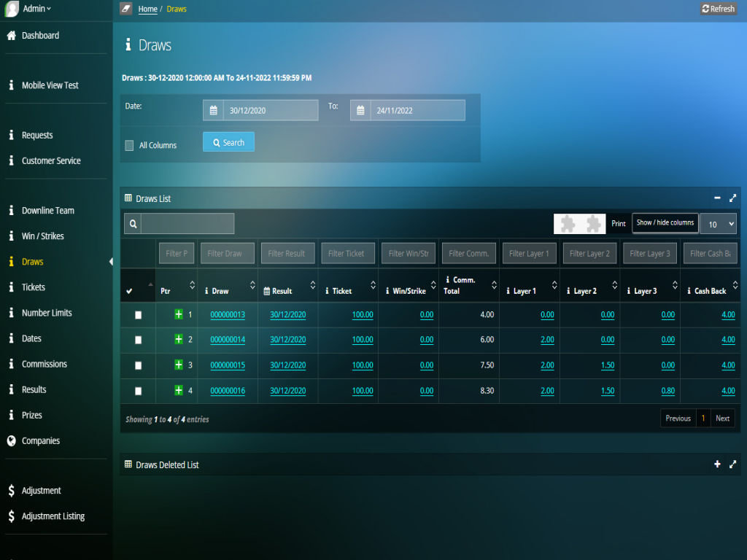Expand the Draws Deleted List panel
The height and width of the screenshot is (560, 747).
click(x=717, y=464)
